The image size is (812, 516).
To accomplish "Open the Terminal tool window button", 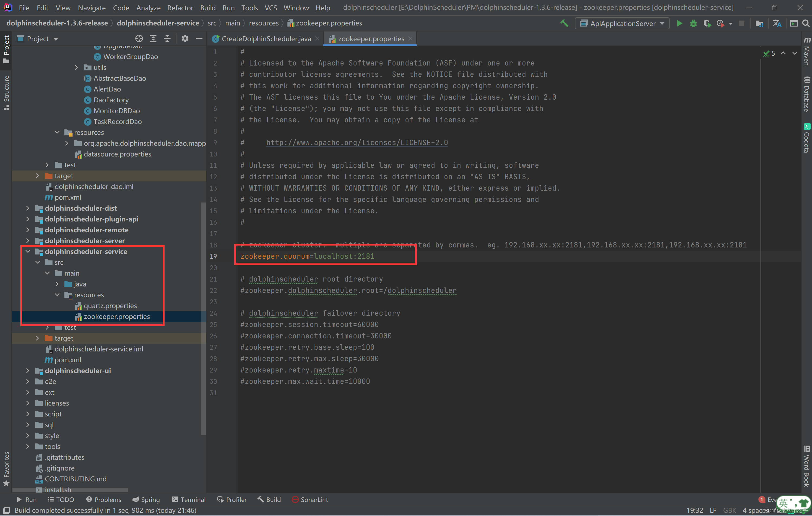I will coord(188,499).
